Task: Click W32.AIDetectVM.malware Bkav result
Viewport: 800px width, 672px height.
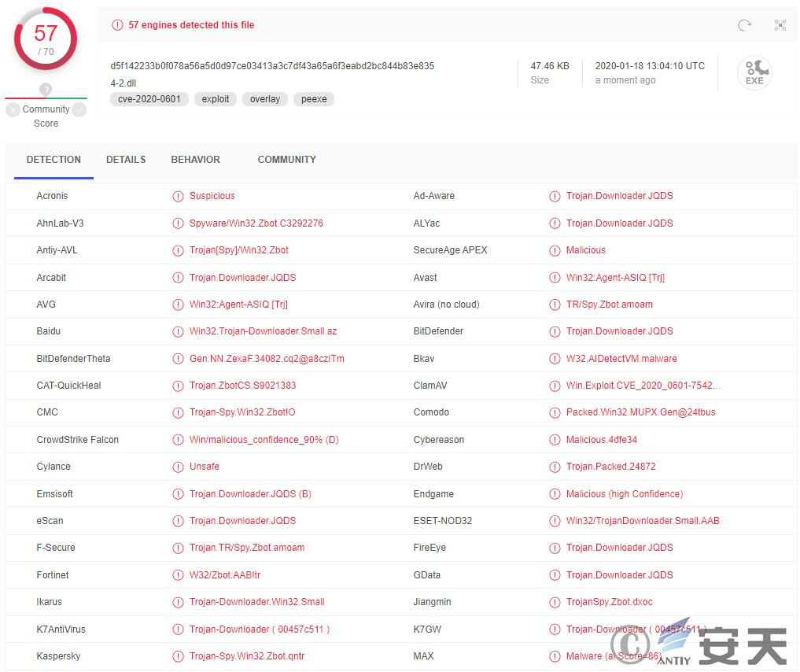Action: click(x=621, y=359)
